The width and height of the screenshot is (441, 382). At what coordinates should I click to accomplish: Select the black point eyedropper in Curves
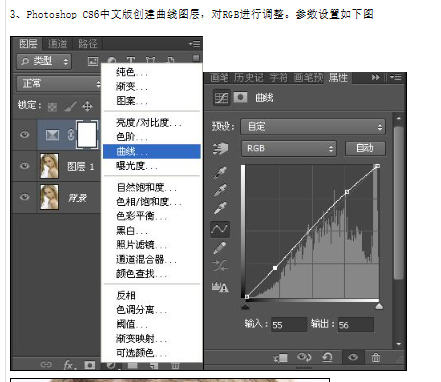[220, 172]
